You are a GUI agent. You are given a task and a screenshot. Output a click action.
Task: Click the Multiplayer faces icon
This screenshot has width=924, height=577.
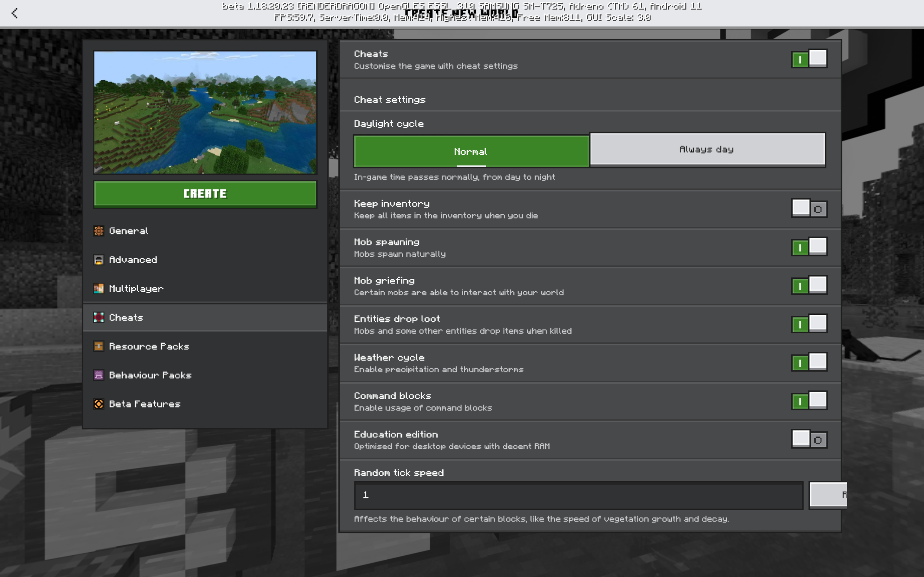pos(99,288)
